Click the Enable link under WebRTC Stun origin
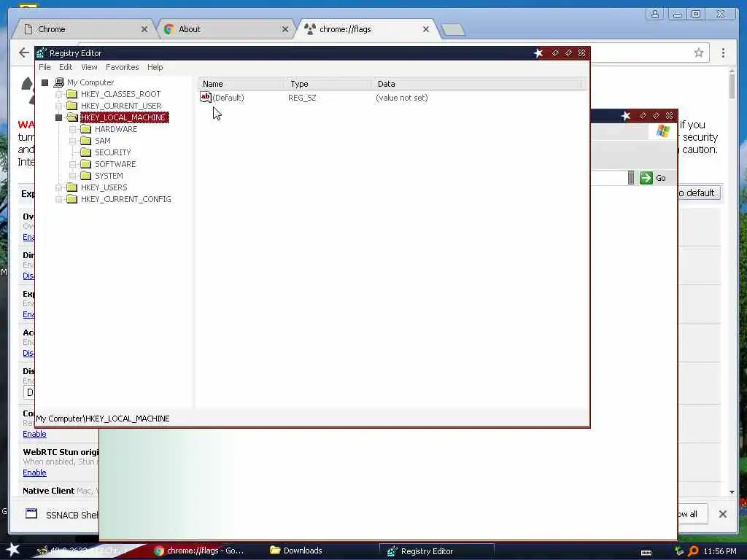This screenshot has width=747, height=560. pos(34,472)
